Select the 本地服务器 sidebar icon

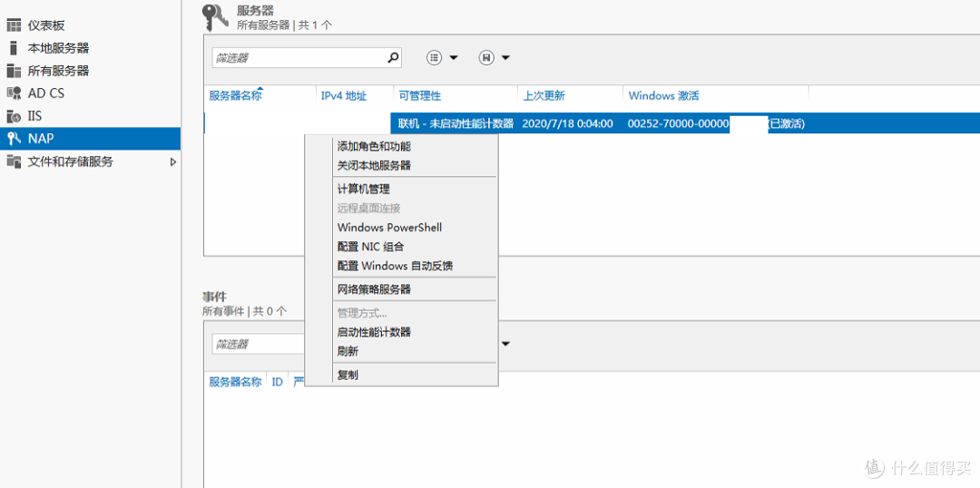[x=14, y=48]
